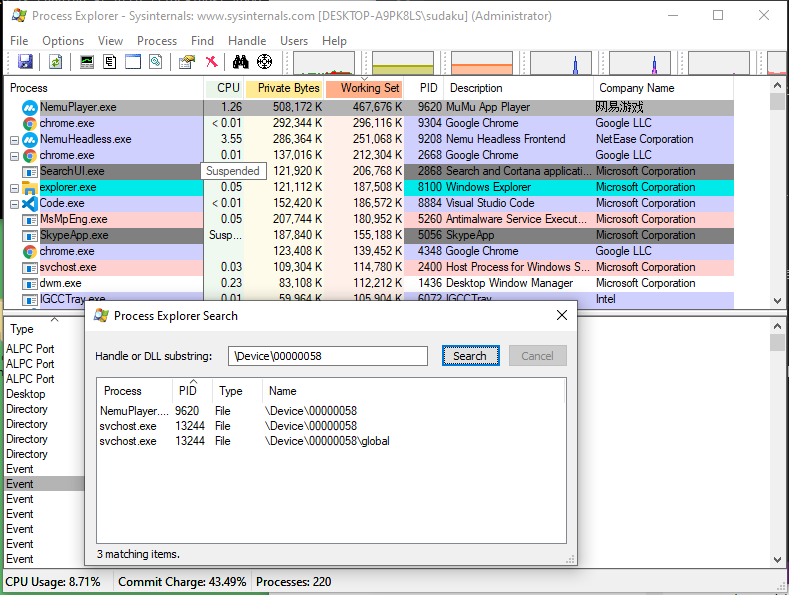Click the Process Explorer Search dialog title icon
Screen dimensions: 789x595
(101, 316)
